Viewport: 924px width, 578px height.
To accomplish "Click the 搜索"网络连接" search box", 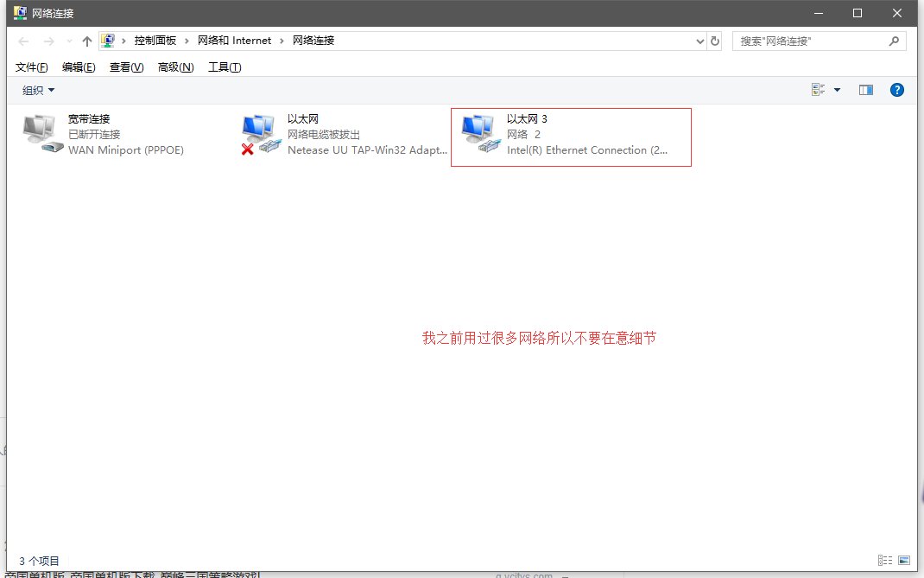I will [812, 40].
